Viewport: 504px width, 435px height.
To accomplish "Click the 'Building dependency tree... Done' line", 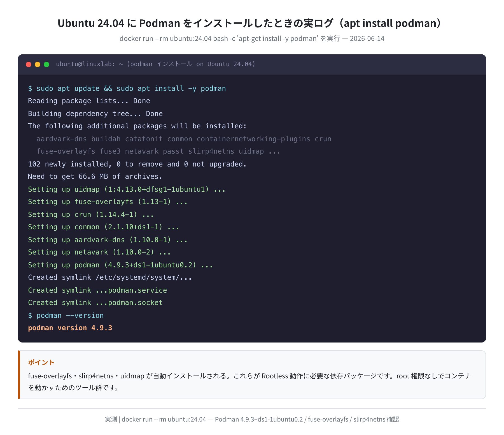I will pos(95,114).
